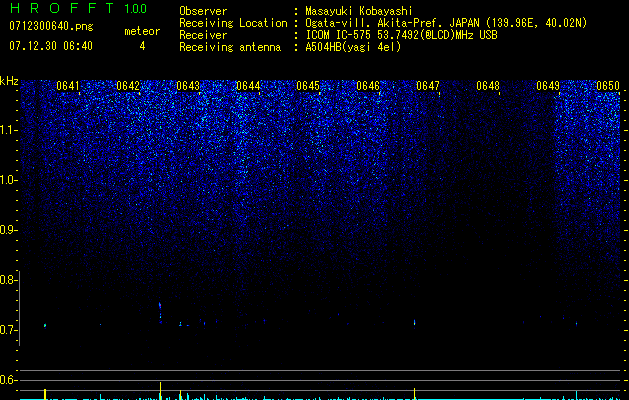The image size is (629, 400).
Task: Click the 0650 time marker
Action: [x=608, y=86]
